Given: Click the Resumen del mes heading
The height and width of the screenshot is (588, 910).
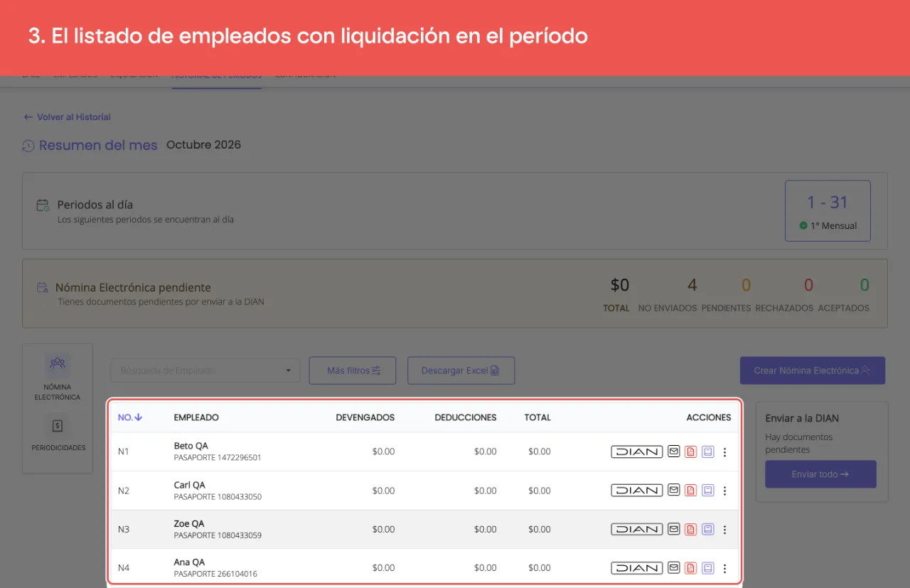Looking at the screenshot, I should 98,145.
